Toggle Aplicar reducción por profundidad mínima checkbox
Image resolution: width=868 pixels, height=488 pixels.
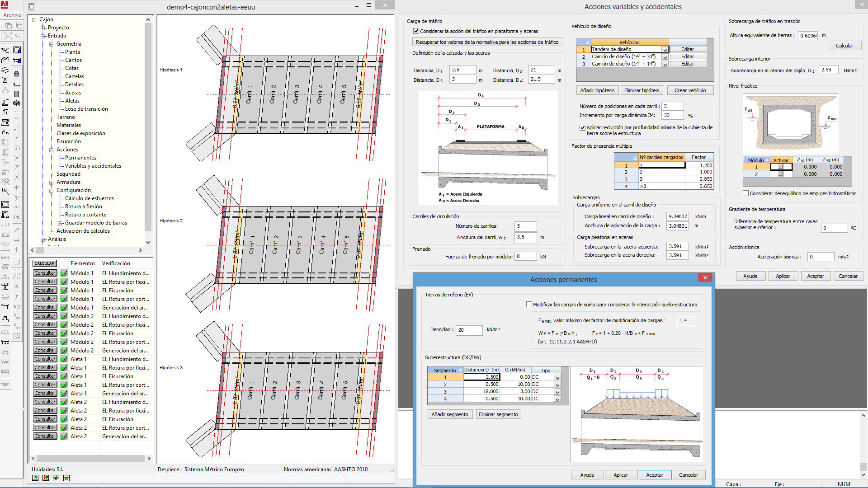(x=582, y=127)
